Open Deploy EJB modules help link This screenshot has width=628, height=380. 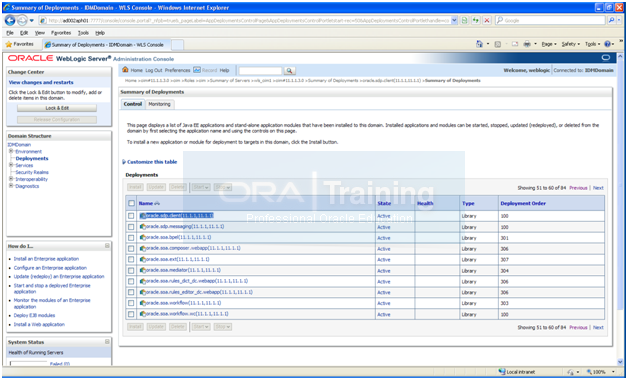coord(34,316)
